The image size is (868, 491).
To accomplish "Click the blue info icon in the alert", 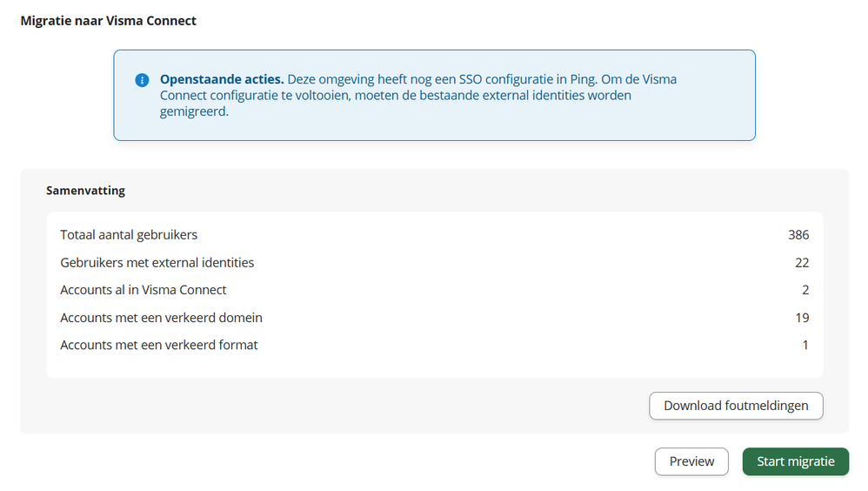I will coord(142,80).
